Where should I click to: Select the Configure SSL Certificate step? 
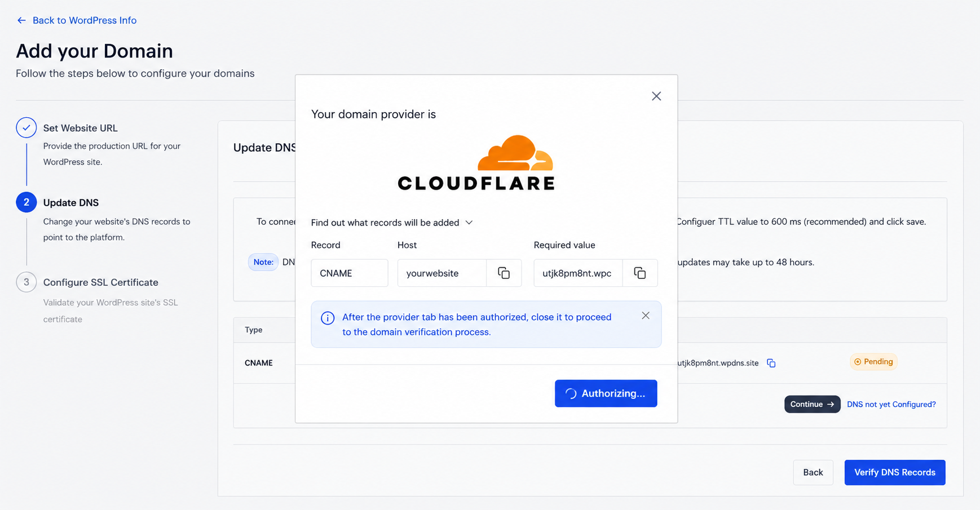pyautogui.click(x=101, y=282)
